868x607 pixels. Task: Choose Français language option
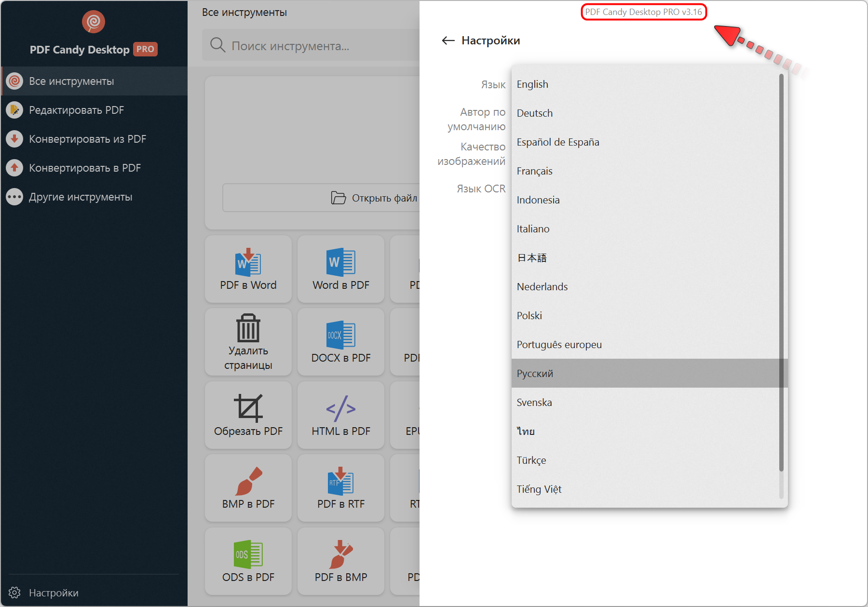(x=645, y=171)
